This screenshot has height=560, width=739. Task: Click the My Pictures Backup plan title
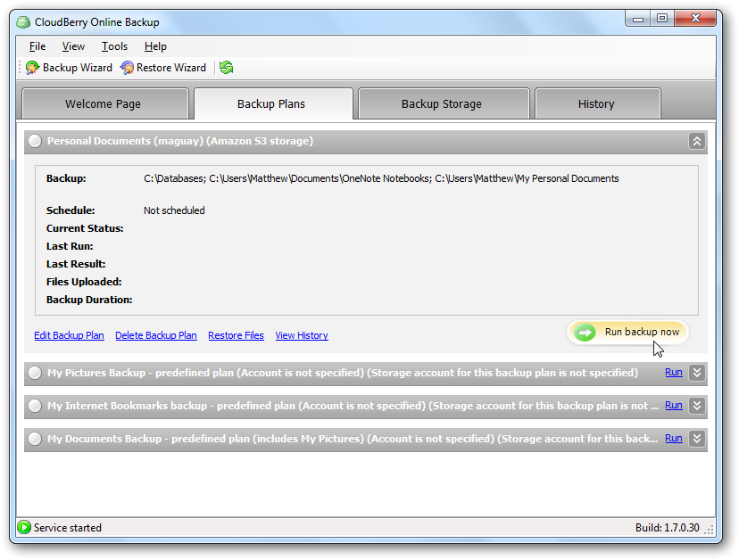(x=343, y=373)
